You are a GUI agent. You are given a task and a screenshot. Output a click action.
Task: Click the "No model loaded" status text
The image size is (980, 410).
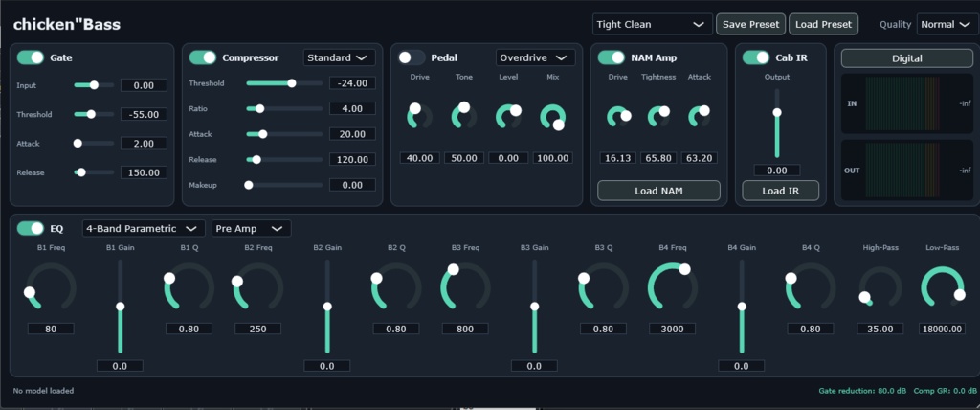[x=43, y=391]
